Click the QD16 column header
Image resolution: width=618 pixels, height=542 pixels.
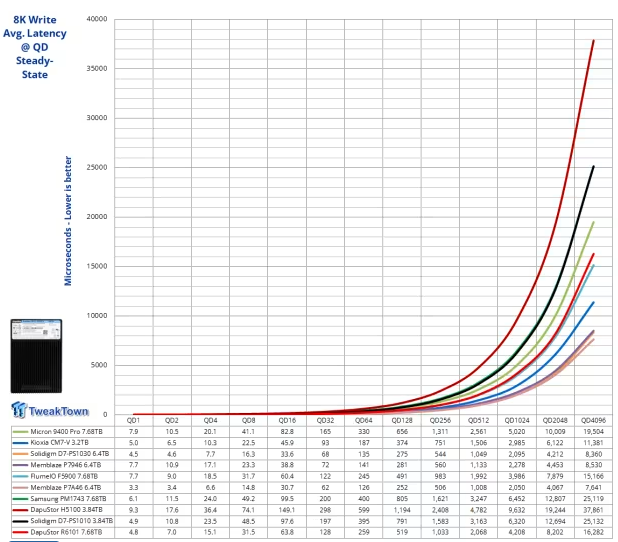click(x=287, y=420)
